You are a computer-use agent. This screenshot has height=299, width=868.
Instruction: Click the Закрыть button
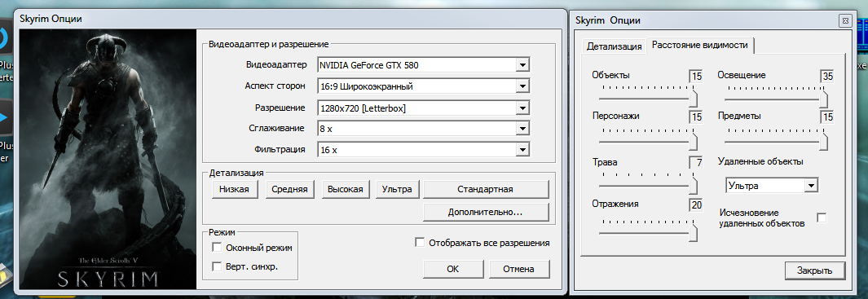coord(814,270)
